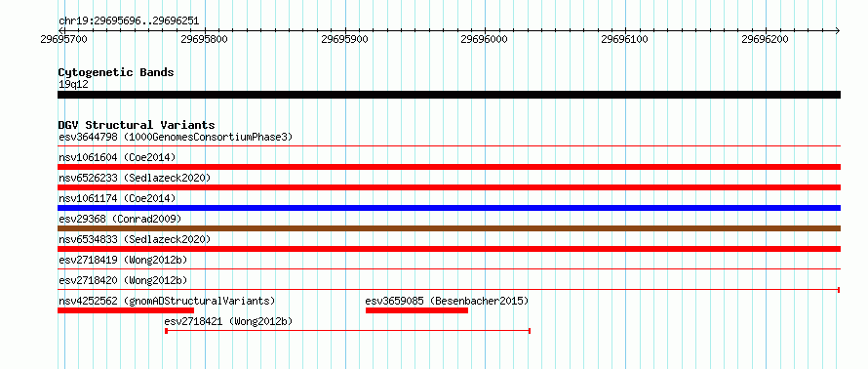Image resolution: width=868 pixels, height=369 pixels.
Task: Open variant esv3659085 (Besenbacher2015) label
Action: pyautogui.click(x=447, y=301)
